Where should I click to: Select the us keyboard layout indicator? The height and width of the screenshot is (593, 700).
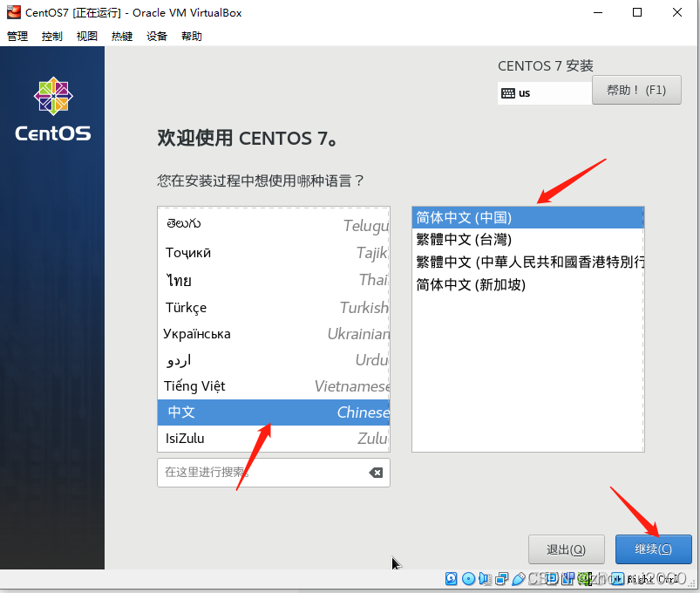(545, 93)
